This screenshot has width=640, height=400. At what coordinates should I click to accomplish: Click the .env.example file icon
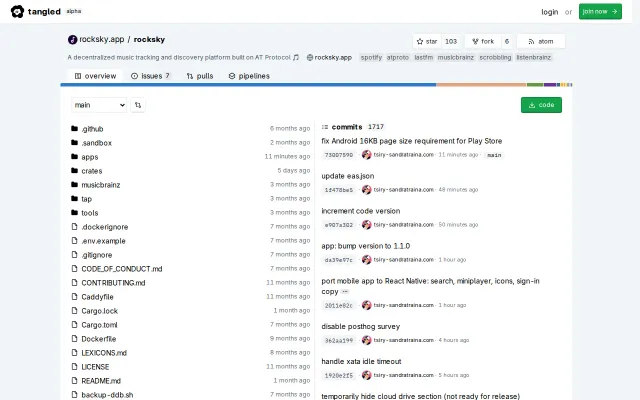pos(74,240)
